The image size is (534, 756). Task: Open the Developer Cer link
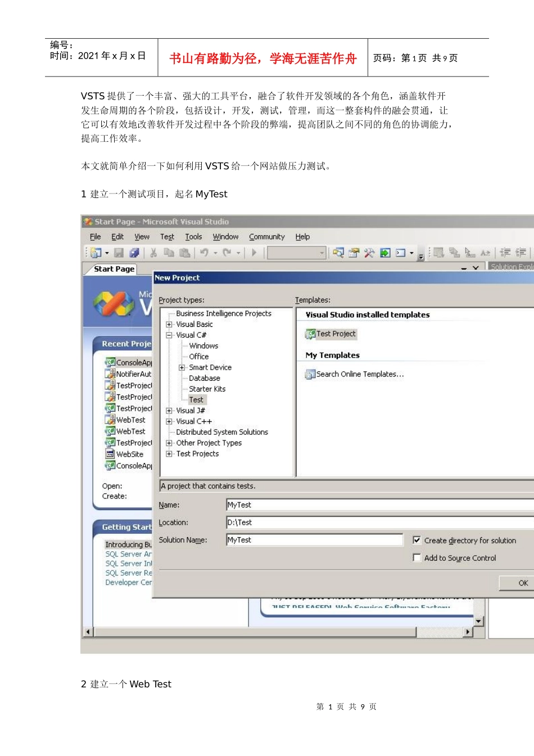[x=129, y=583]
